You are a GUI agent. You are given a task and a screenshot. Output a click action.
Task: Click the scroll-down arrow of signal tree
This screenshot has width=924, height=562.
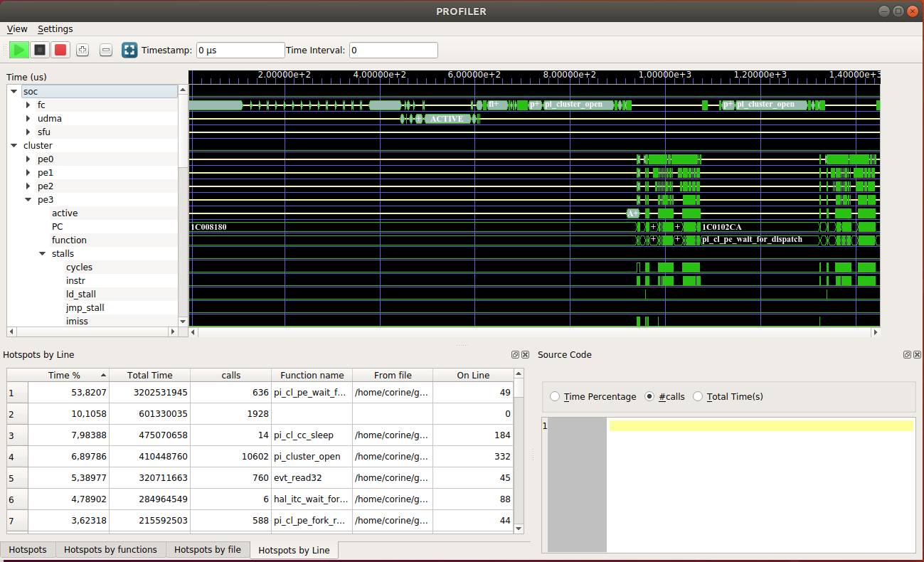[183, 322]
